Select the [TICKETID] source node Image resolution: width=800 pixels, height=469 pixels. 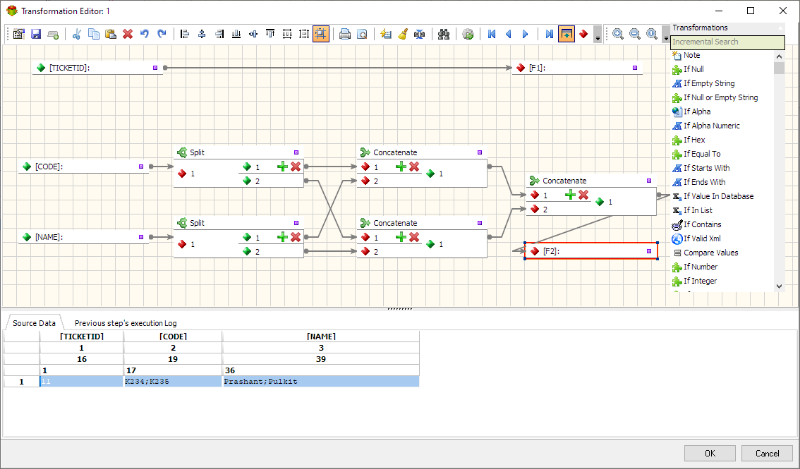click(97, 68)
